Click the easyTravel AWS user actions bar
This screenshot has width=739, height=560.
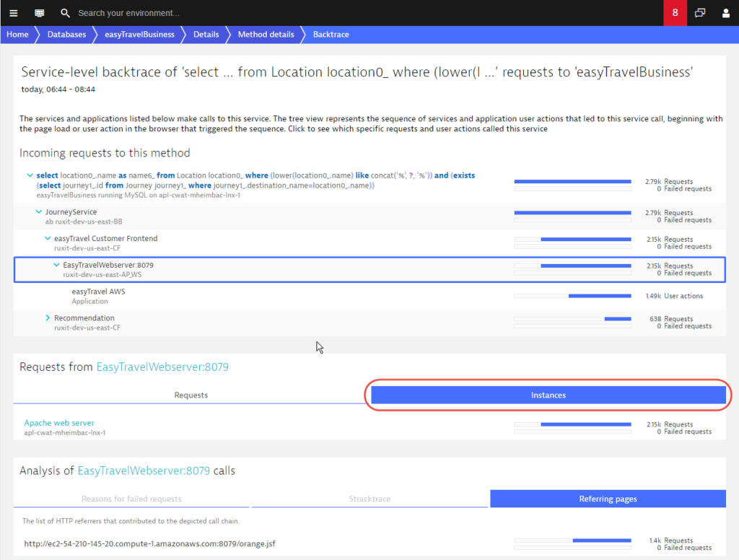click(x=572, y=296)
